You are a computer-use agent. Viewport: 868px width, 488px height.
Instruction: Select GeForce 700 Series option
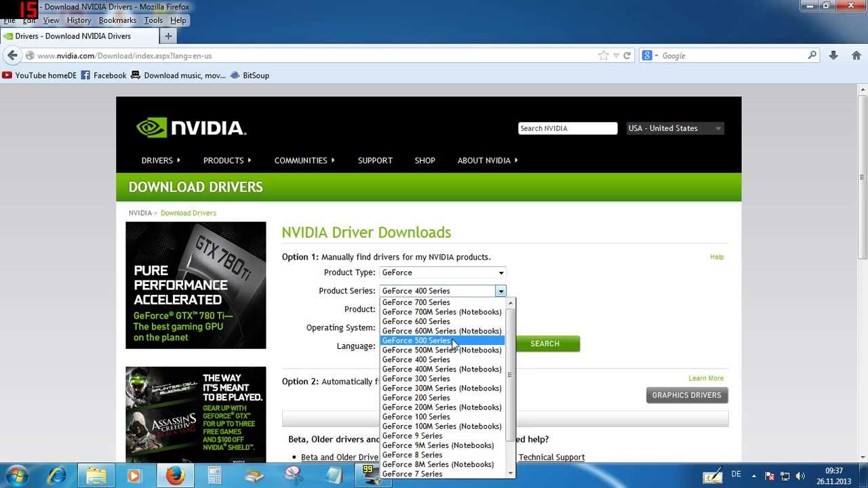click(442, 302)
